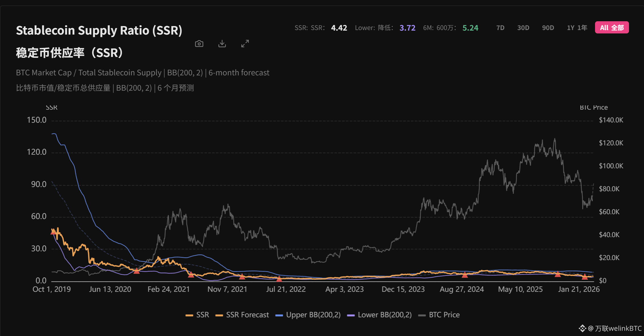Click the red triangle above Jul 21, 2022
The width and height of the screenshot is (644, 336).
[279, 279]
